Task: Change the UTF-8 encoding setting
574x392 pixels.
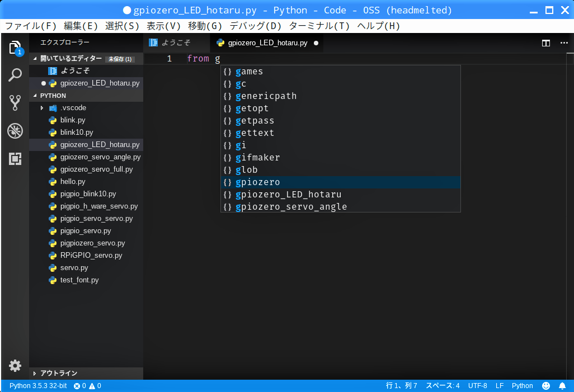Action: tap(478, 386)
